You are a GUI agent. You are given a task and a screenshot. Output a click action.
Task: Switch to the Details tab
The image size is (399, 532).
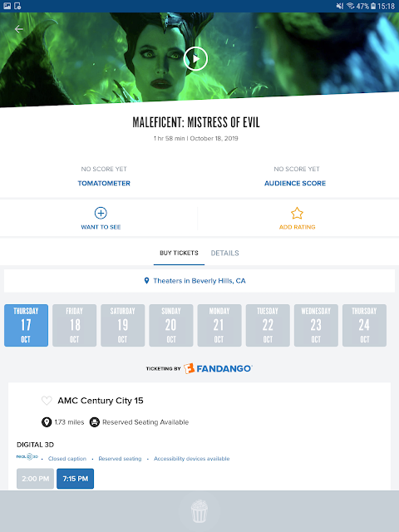[224, 253]
